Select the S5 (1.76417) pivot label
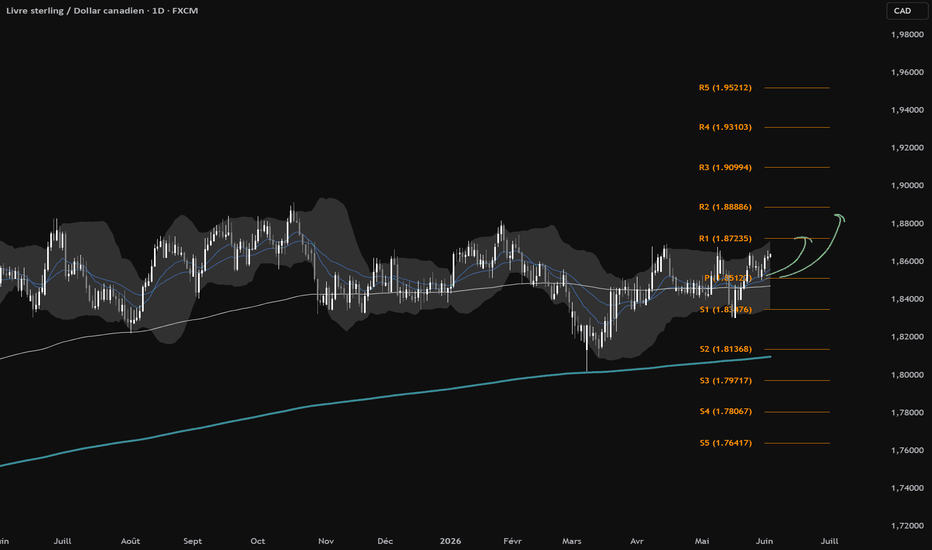This screenshot has width=932, height=550. [x=725, y=443]
